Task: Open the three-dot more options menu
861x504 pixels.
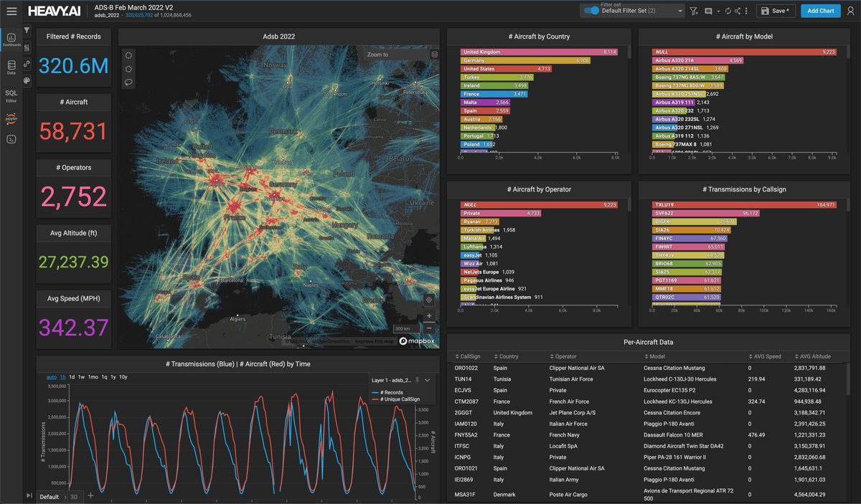Action: pyautogui.click(x=747, y=11)
